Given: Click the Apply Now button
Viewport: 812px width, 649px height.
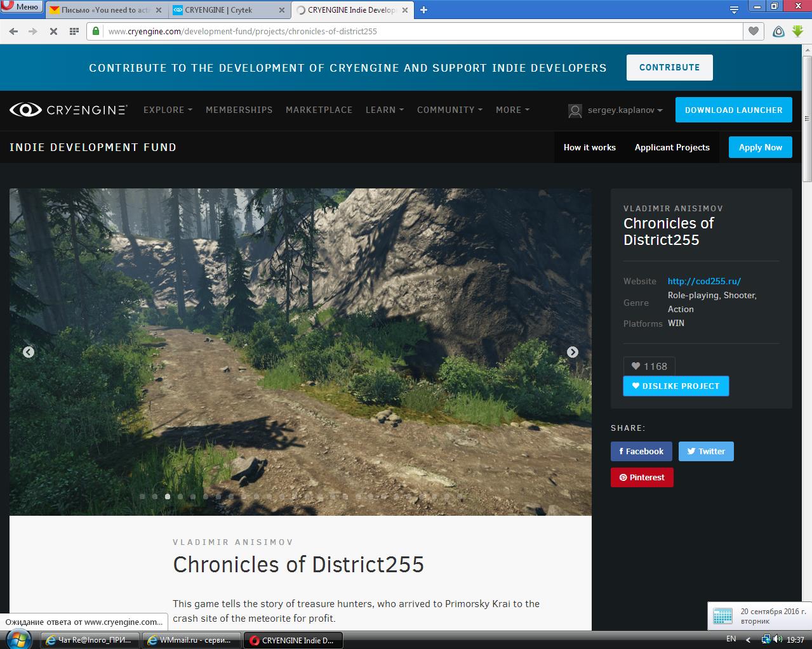Looking at the screenshot, I should point(760,147).
